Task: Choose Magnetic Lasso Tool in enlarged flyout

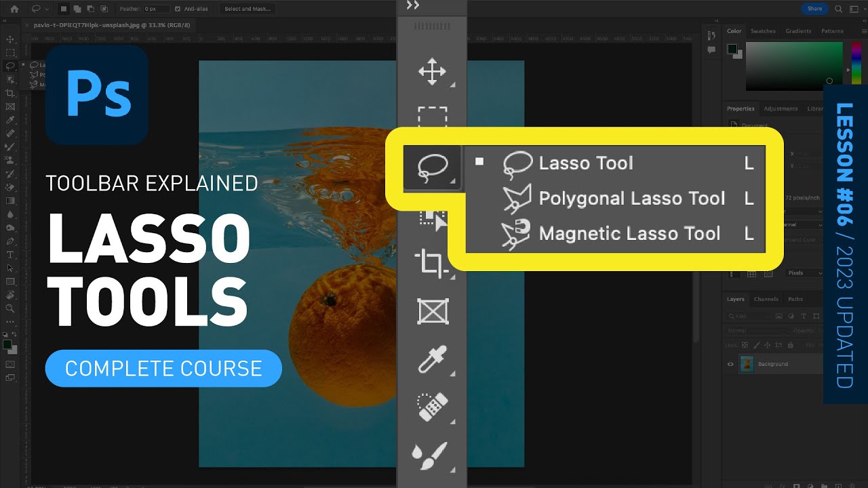Action: pyautogui.click(x=616, y=234)
